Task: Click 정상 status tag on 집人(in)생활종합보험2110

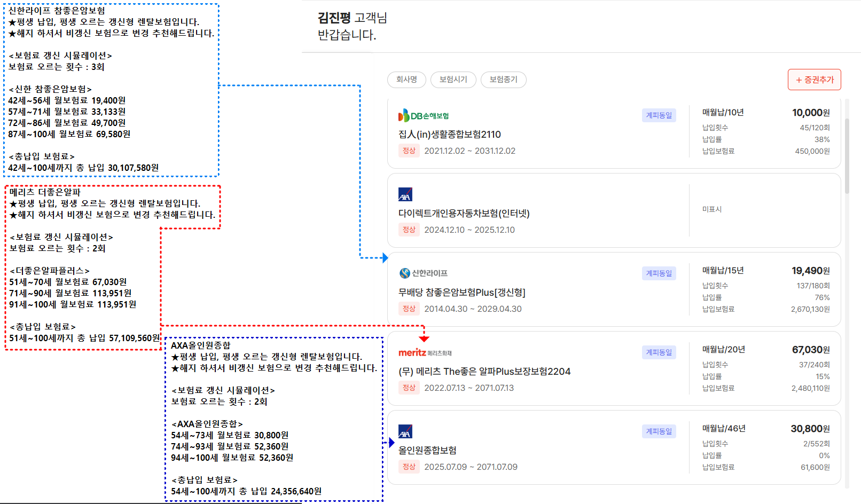Action: [409, 151]
